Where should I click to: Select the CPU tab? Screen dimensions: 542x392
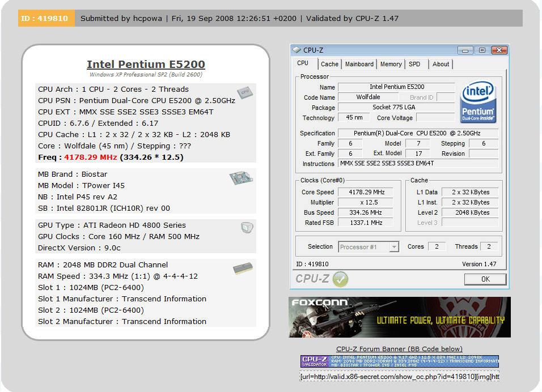303,63
